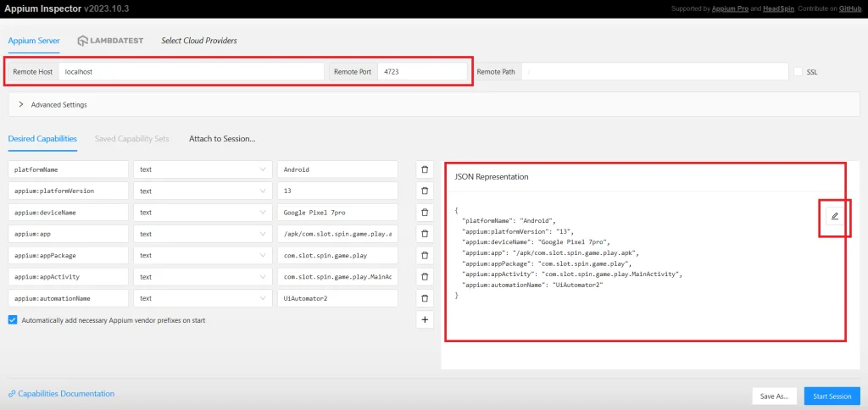Edit raw JSON with pencil icon

[835, 216]
